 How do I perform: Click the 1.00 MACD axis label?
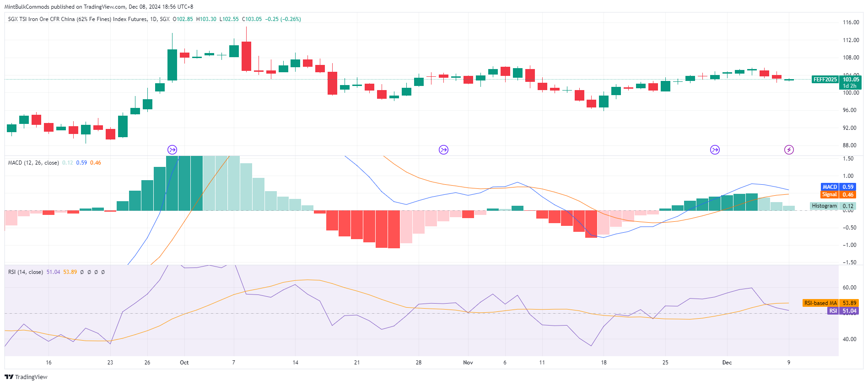pos(848,176)
